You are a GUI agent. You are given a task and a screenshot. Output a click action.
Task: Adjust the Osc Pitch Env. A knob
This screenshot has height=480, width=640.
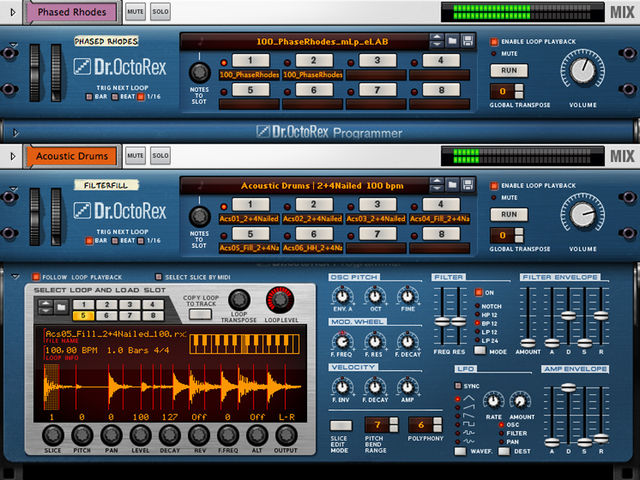pyautogui.click(x=342, y=295)
